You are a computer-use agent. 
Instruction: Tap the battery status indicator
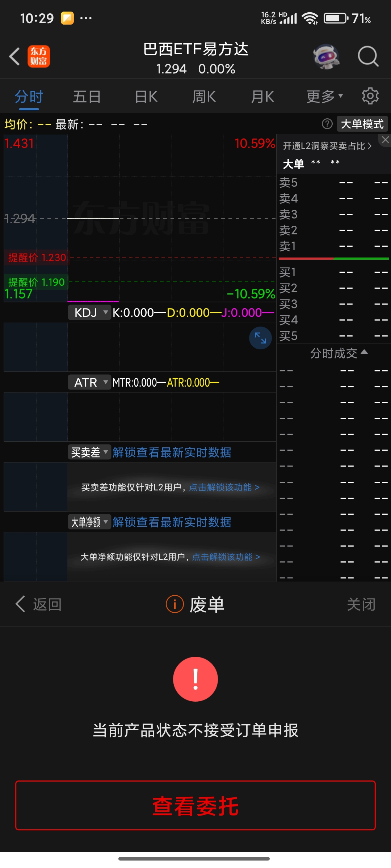[x=336, y=18]
